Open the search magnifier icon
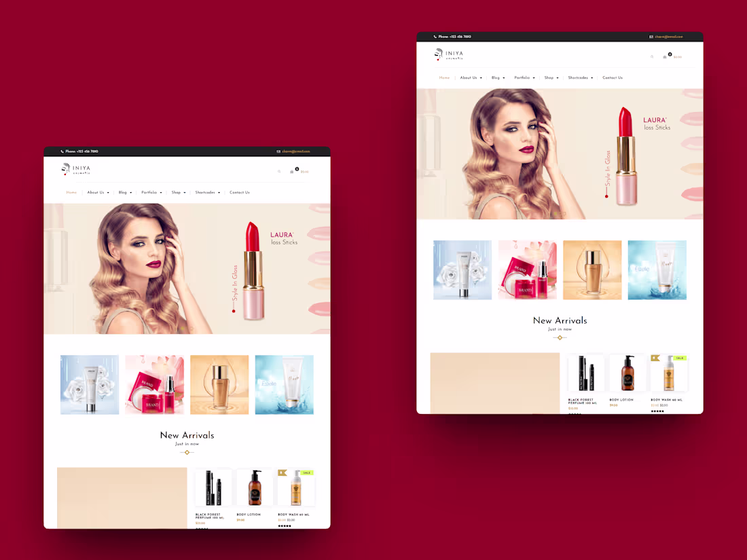This screenshot has width=747, height=560. pos(653,57)
